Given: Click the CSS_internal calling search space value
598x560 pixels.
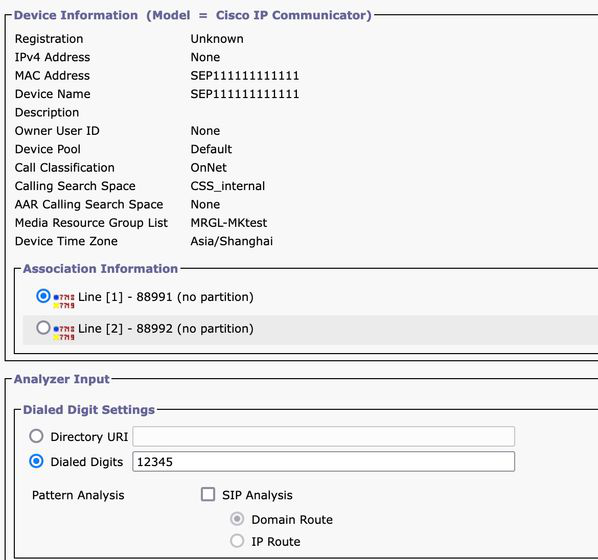Looking at the screenshot, I should coord(228,186).
